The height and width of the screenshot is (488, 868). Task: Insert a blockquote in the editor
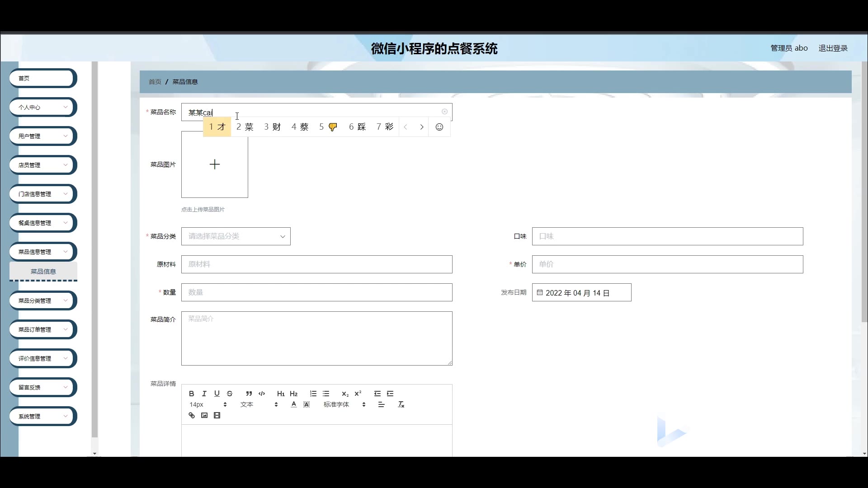[249, 394]
